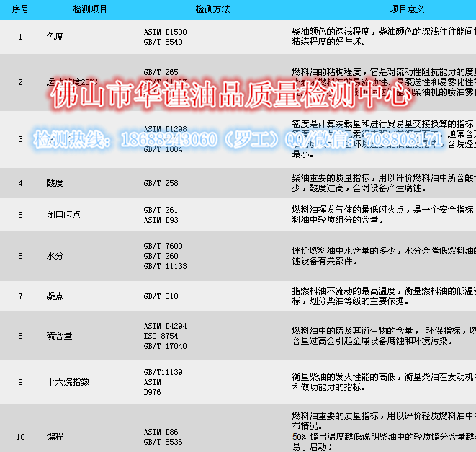Screen dimensions: 476x452
Task: Select the 凝点 test item cell
Action: pyautogui.click(x=55, y=296)
